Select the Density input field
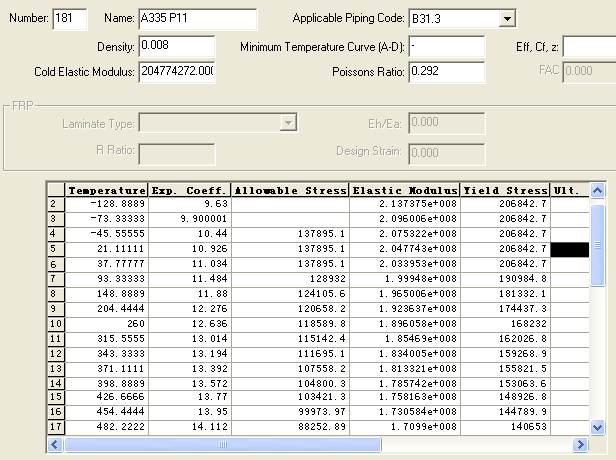The image size is (616, 460). pos(176,46)
